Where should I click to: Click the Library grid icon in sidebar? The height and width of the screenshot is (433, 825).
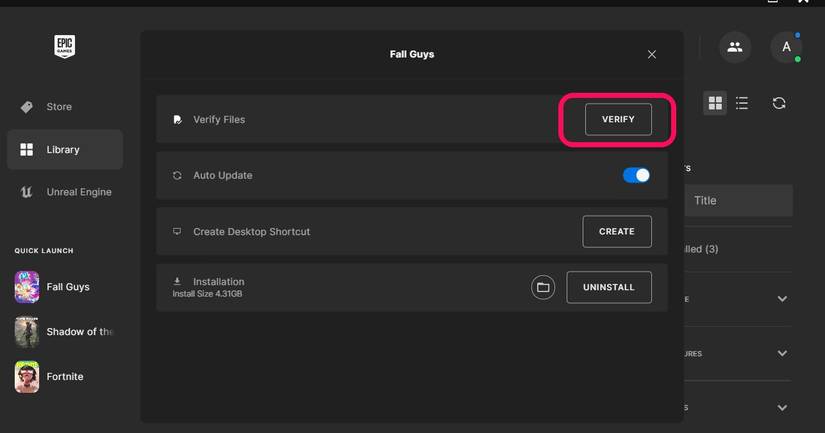click(26, 149)
